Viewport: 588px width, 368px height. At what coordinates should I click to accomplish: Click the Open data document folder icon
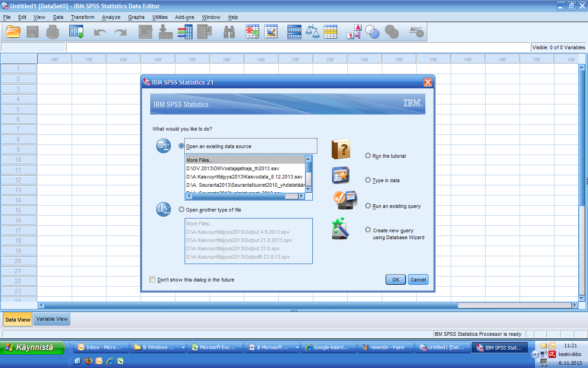pyautogui.click(x=13, y=32)
